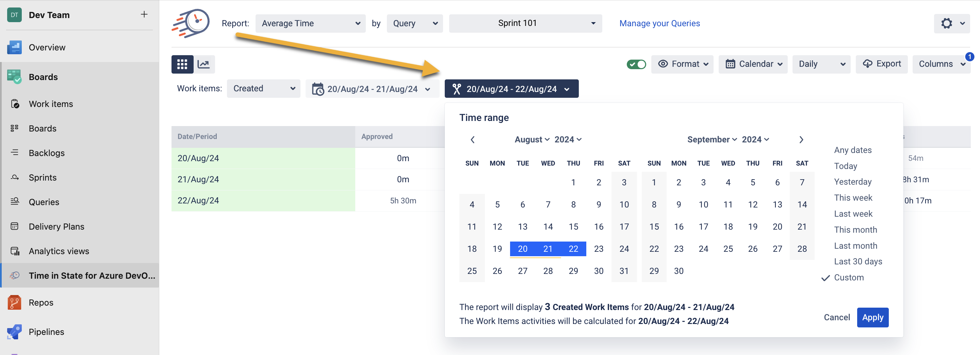Go to next month in calendar
The height and width of the screenshot is (355, 980).
point(801,140)
